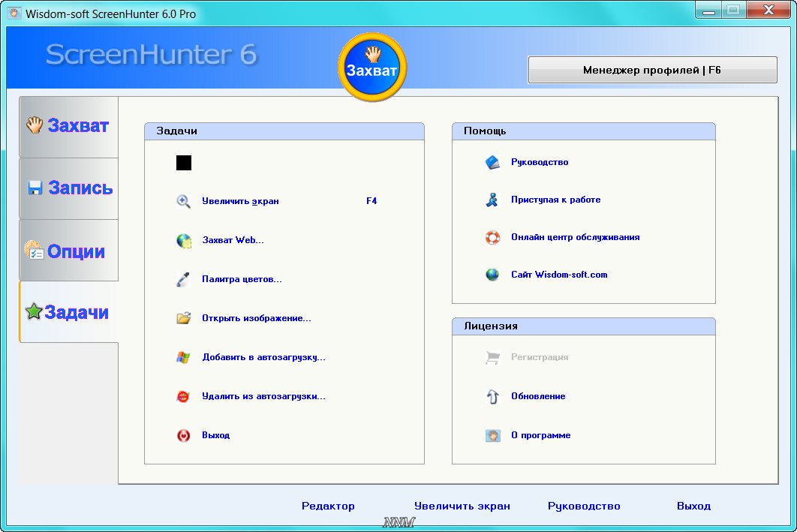
Task: Click the Windows flag icon for Добавить в автозагрузку
Action: click(x=183, y=357)
